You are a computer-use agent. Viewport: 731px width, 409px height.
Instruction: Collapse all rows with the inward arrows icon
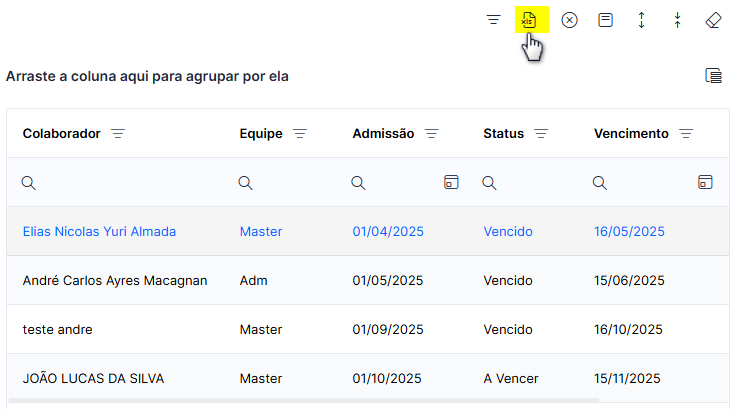pyautogui.click(x=677, y=20)
